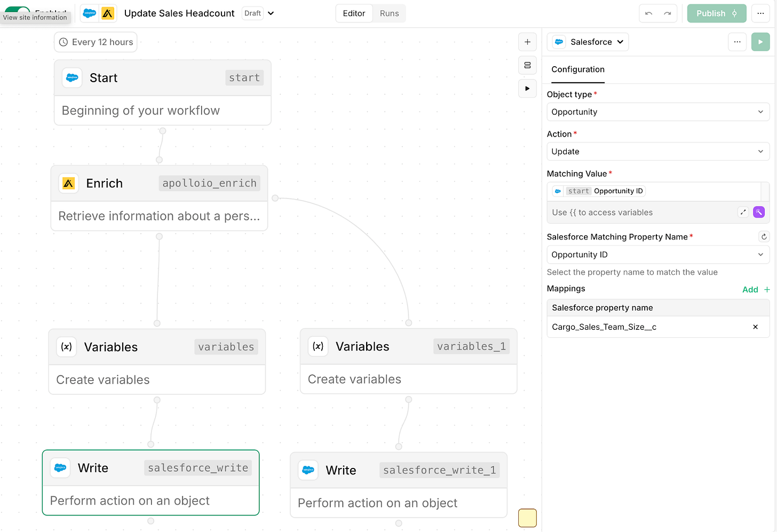Toggle the workflow Enabled switch
The width and height of the screenshot is (777, 532).
[x=17, y=10]
